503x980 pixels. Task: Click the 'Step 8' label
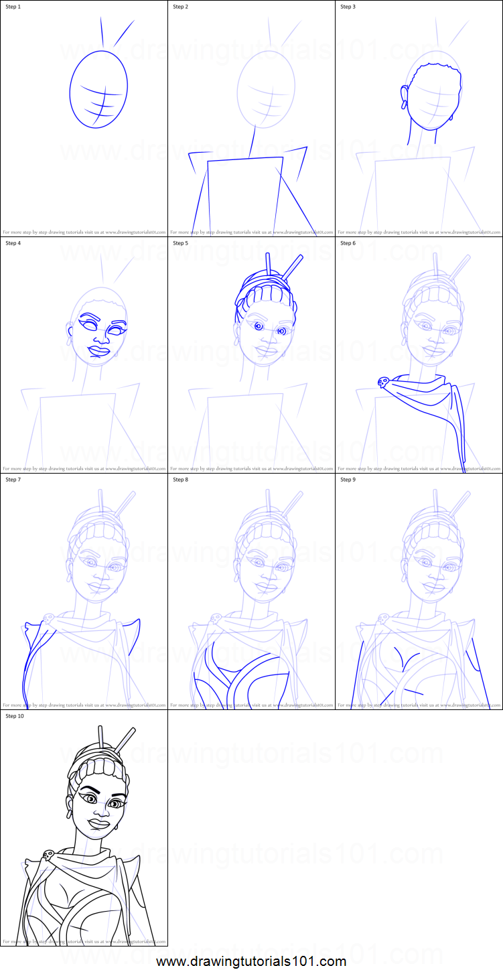click(x=181, y=480)
